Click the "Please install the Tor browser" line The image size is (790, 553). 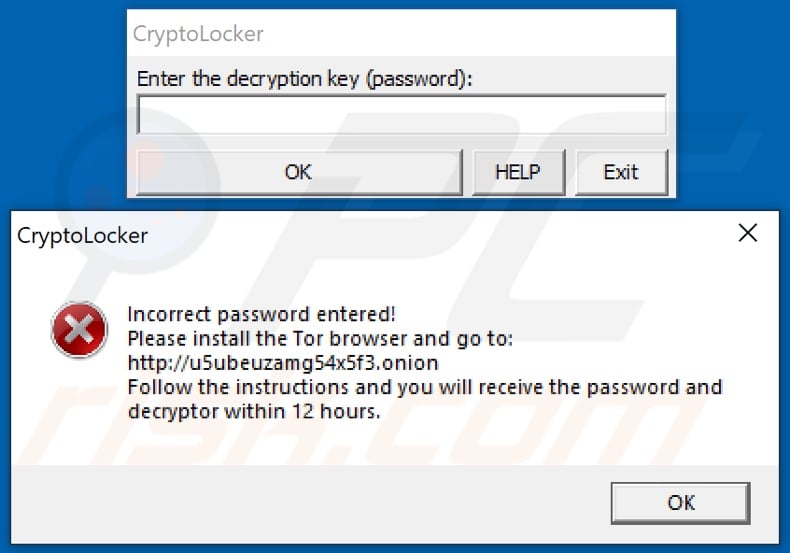(320, 338)
